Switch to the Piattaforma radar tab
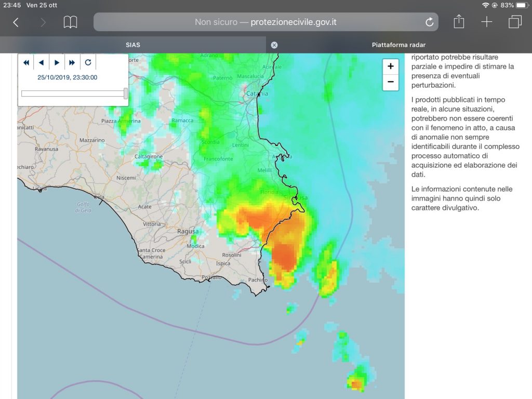The height and width of the screenshot is (399, 532). pos(398,45)
